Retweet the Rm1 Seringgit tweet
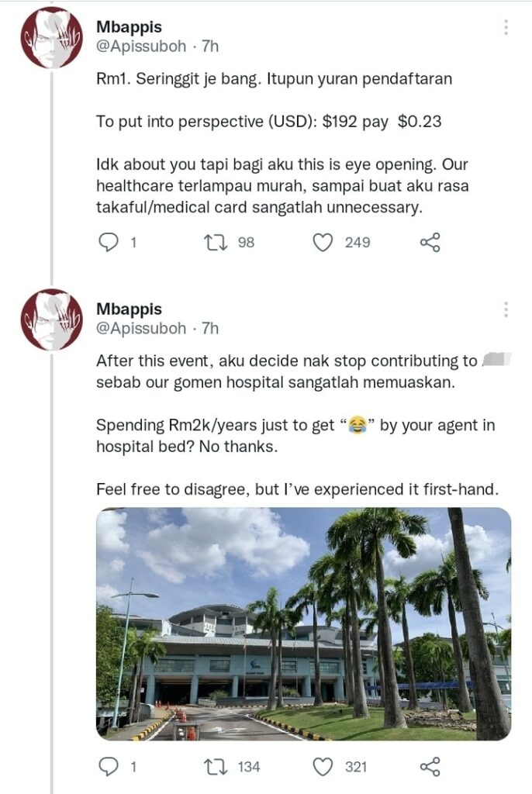Screen dimensions: 532x794 click(x=215, y=243)
